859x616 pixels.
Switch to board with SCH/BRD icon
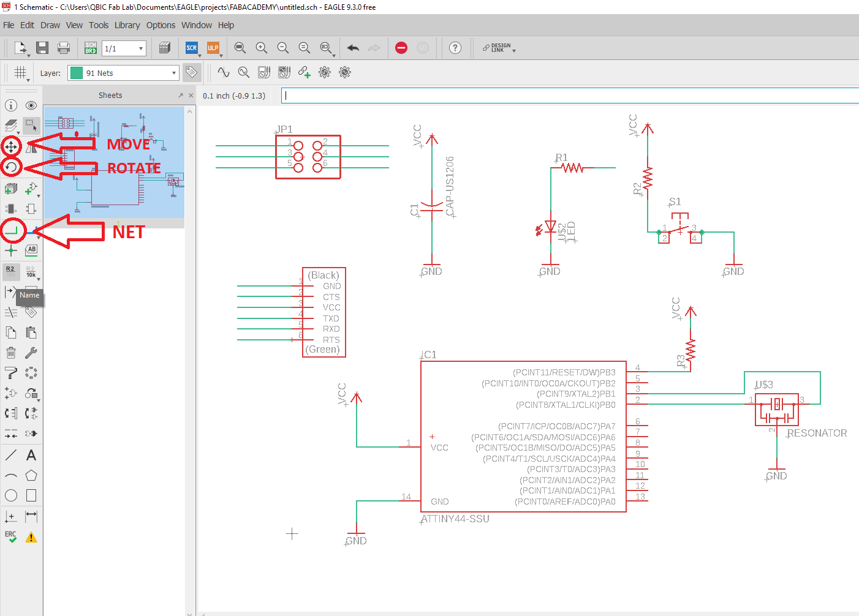[x=91, y=48]
